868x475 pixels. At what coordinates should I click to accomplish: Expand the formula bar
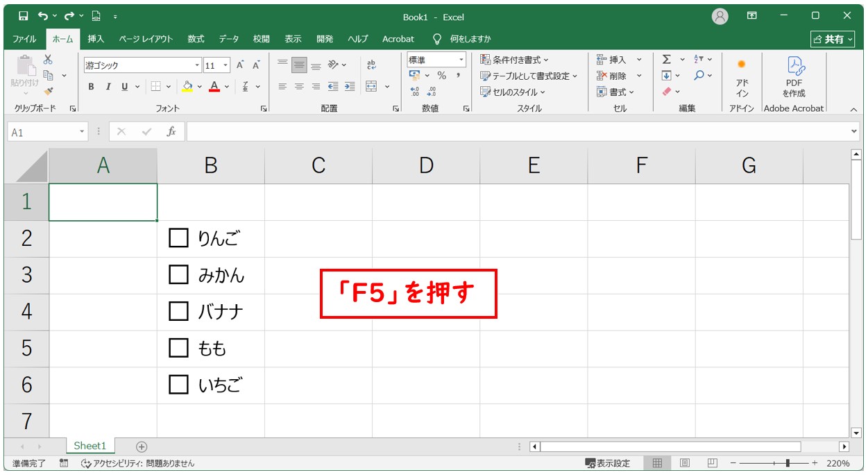[x=854, y=131]
